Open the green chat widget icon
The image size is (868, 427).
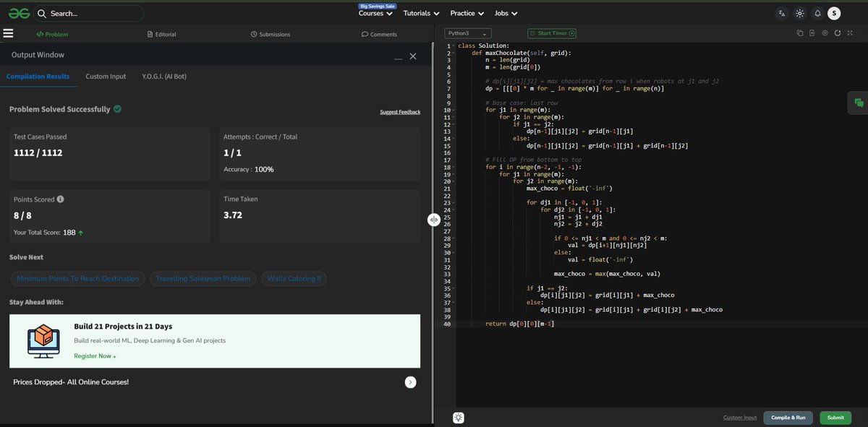click(x=859, y=103)
